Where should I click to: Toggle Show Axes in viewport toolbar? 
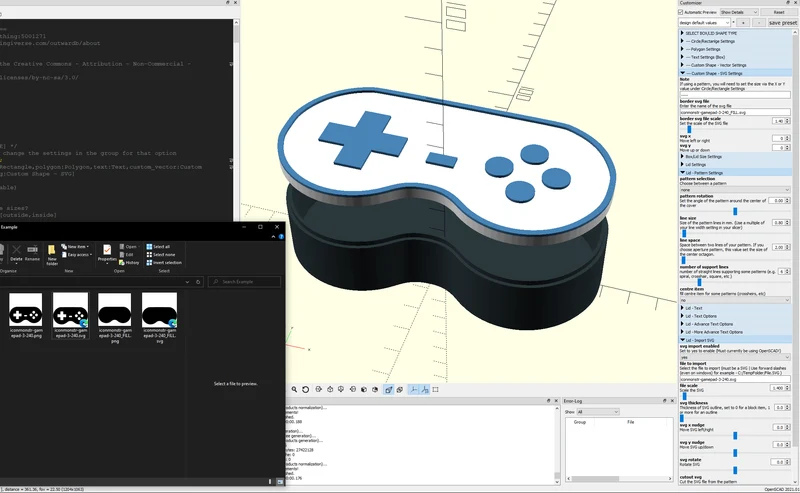pos(413,389)
